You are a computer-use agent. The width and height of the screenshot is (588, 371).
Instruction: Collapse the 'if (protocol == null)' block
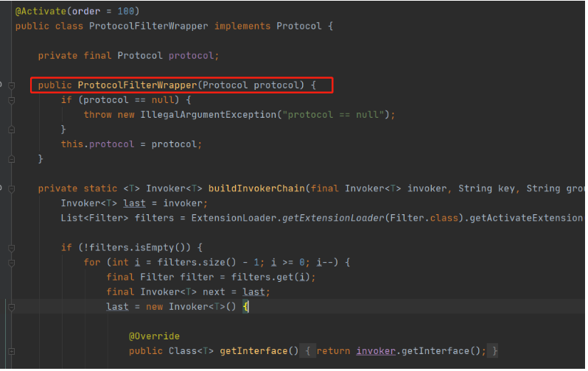(12, 100)
